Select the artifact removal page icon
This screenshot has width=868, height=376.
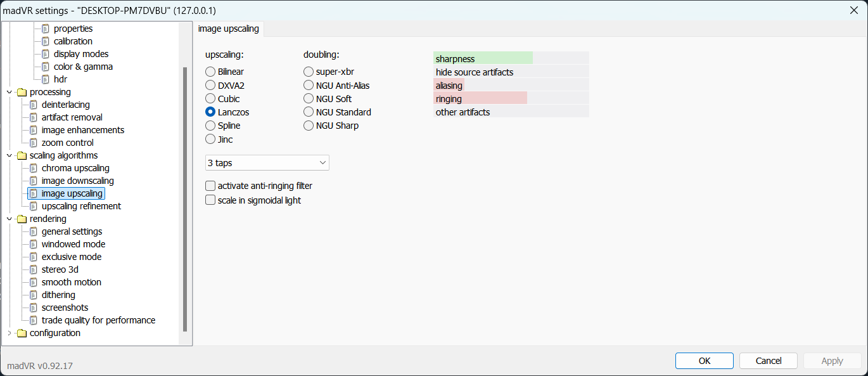pyautogui.click(x=34, y=117)
